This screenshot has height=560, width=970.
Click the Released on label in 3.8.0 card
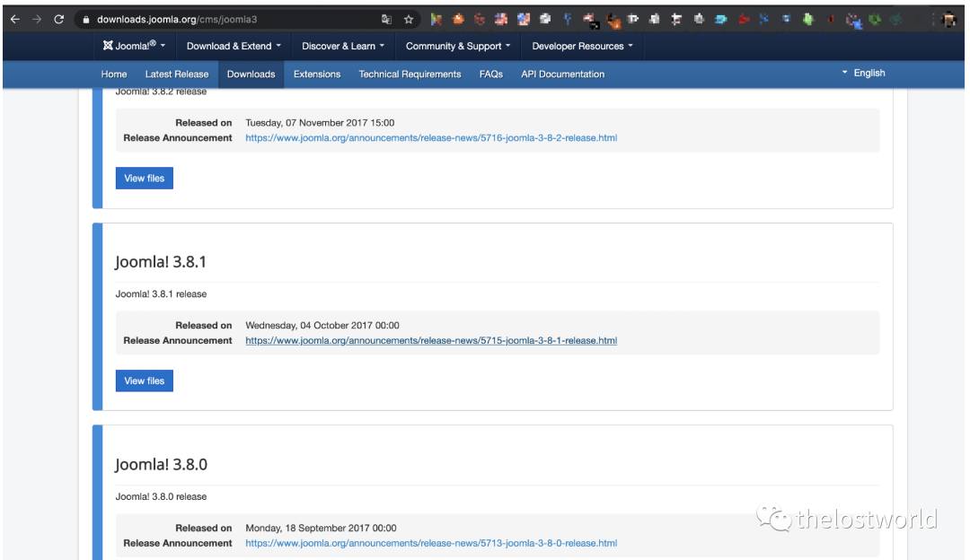pyautogui.click(x=204, y=529)
